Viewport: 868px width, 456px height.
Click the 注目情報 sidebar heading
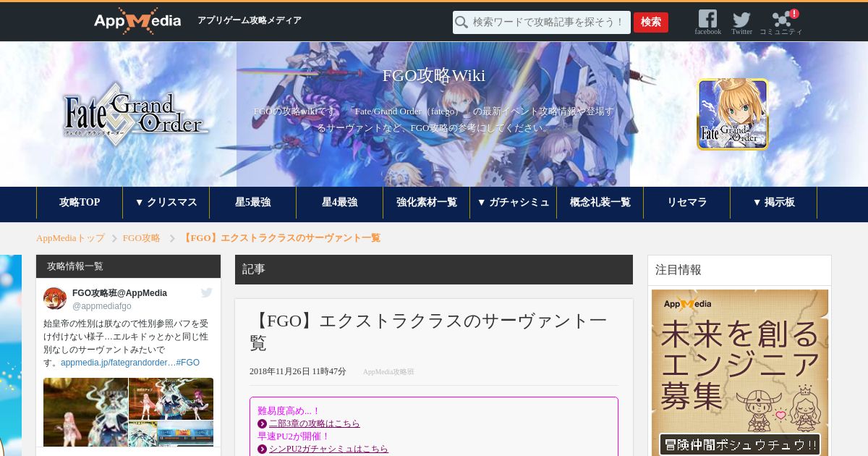pos(678,270)
